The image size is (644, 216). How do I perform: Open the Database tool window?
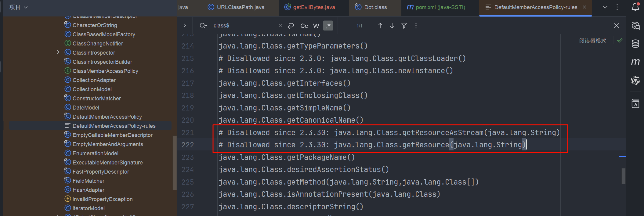pyautogui.click(x=635, y=44)
